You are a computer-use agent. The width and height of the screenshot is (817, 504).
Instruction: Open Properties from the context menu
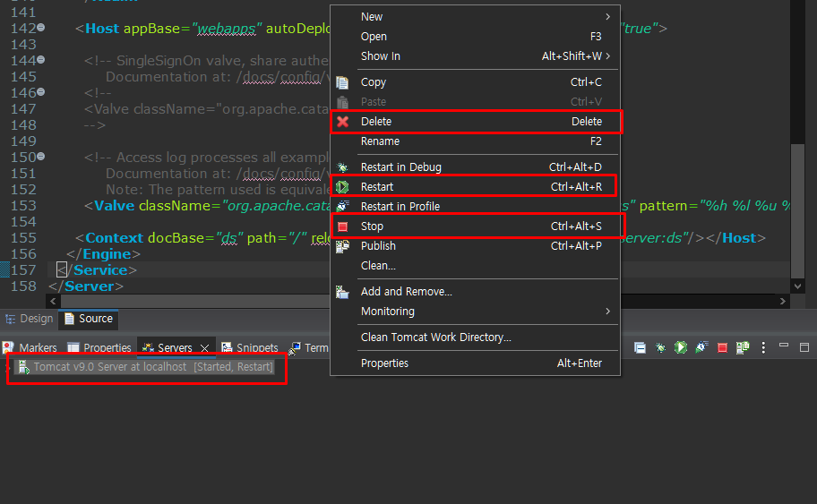[475, 363]
